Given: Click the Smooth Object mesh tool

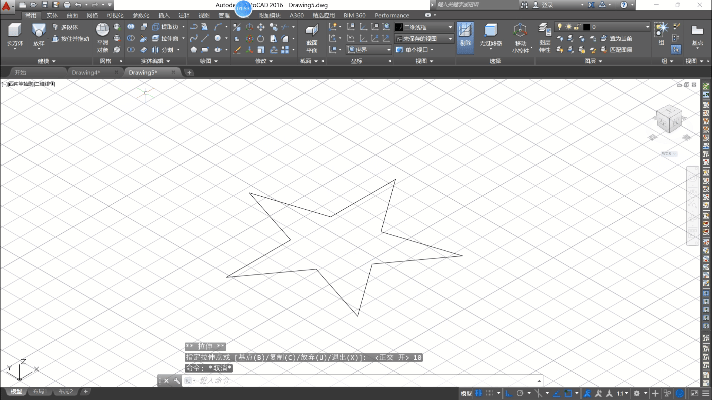Looking at the screenshot, I should click(x=103, y=36).
